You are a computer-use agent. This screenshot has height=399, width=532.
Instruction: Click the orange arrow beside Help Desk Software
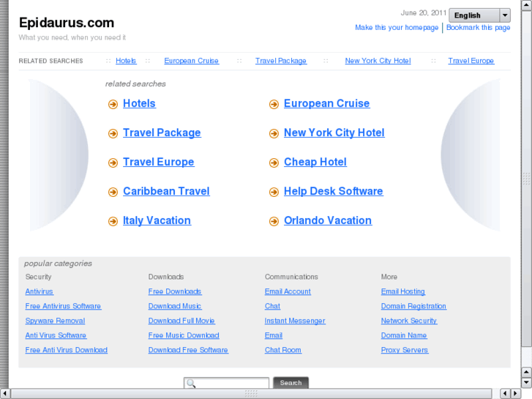click(274, 192)
